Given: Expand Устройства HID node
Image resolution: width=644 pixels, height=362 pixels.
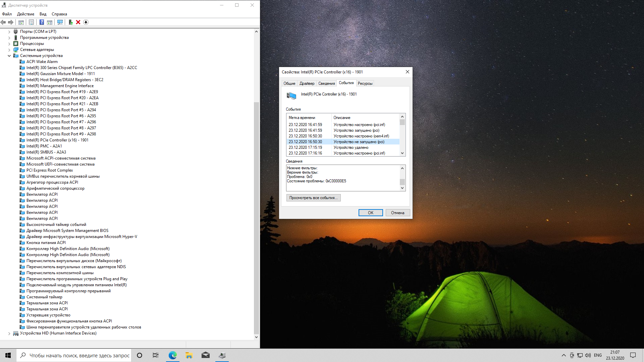Looking at the screenshot, I should tap(9, 334).
